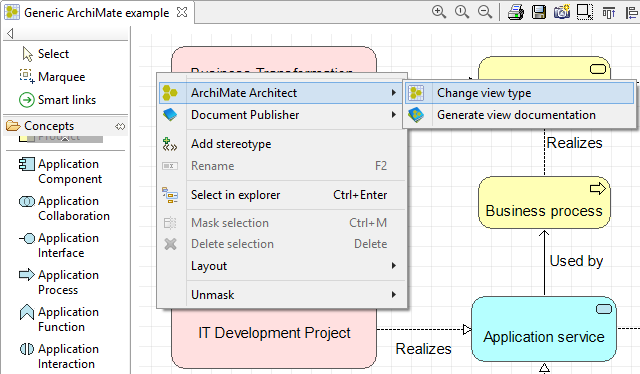
Task: Choose Generate view documentation
Action: pyautogui.click(x=520, y=115)
